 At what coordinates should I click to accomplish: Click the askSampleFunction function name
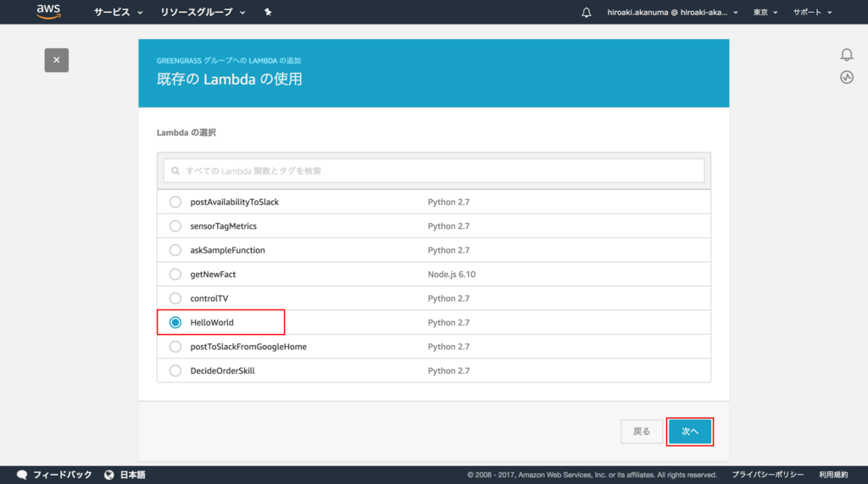pyautogui.click(x=227, y=250)
